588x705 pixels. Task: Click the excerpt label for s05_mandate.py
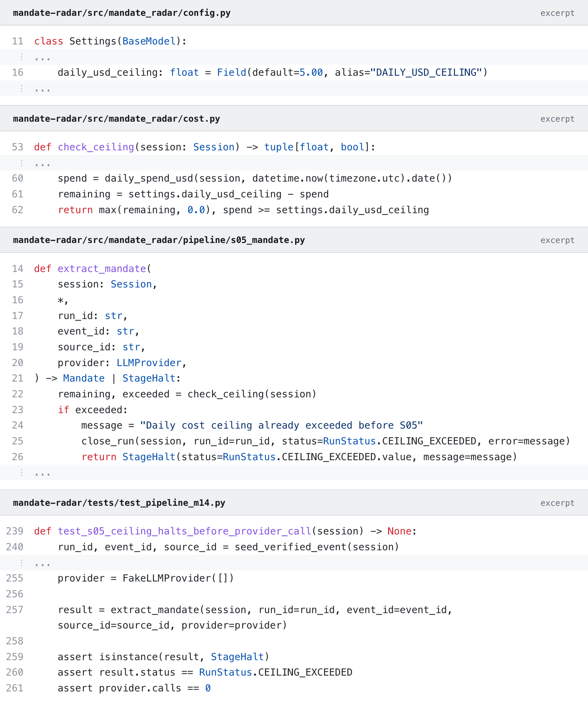click(557, 240)
